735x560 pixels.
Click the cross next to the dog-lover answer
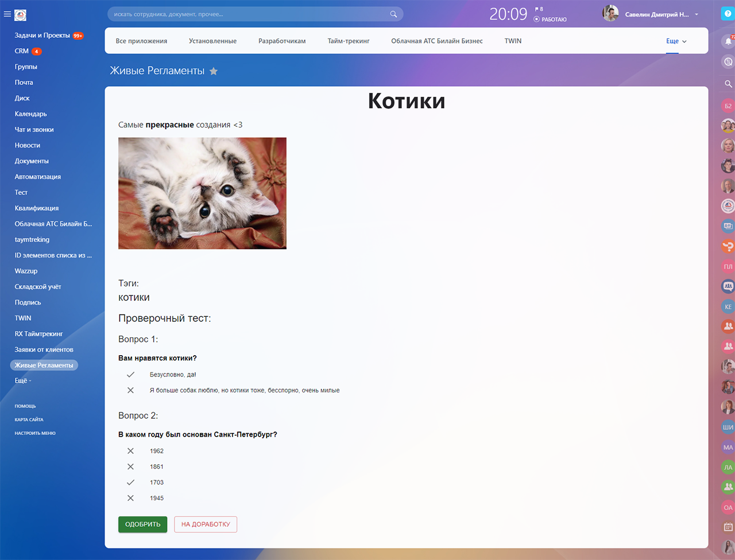130,390
